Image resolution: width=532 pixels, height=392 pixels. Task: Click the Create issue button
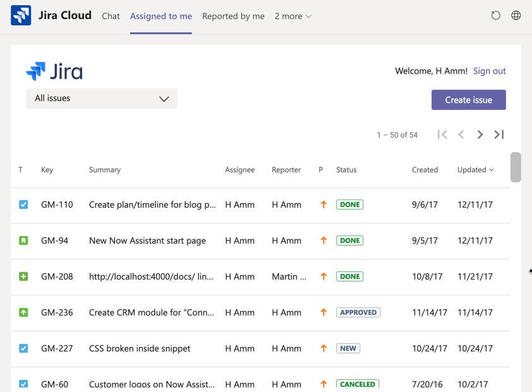tap(468, 100)
